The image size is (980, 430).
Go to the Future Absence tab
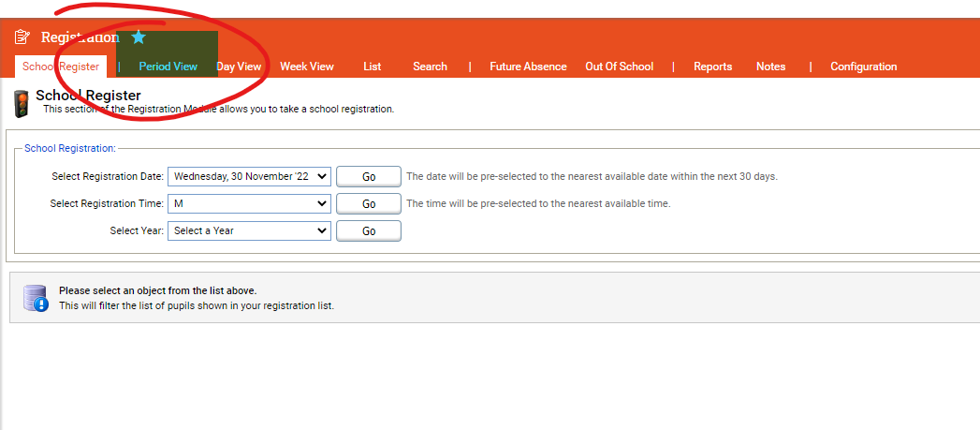(528, 67)
